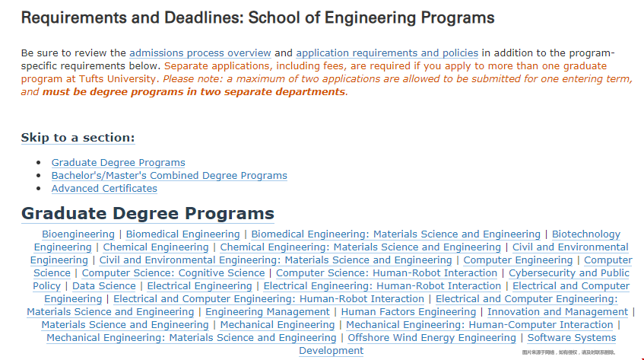Open the Materials Science and Engineering link

click(125, 325)
